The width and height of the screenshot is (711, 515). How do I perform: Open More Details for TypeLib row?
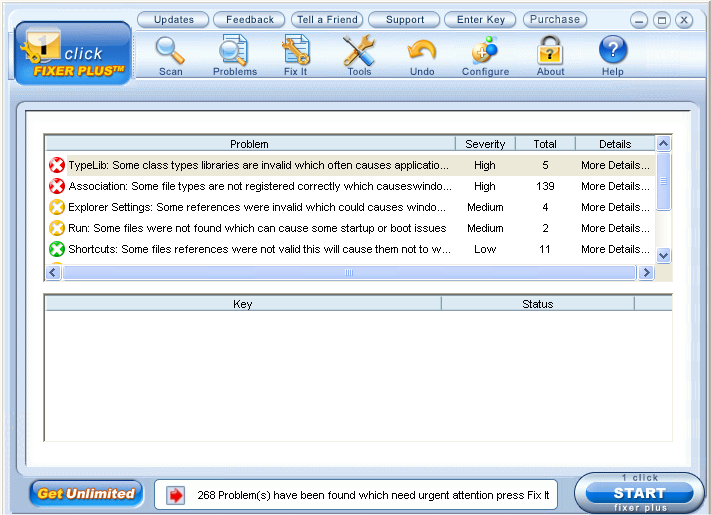pos(615,165)
